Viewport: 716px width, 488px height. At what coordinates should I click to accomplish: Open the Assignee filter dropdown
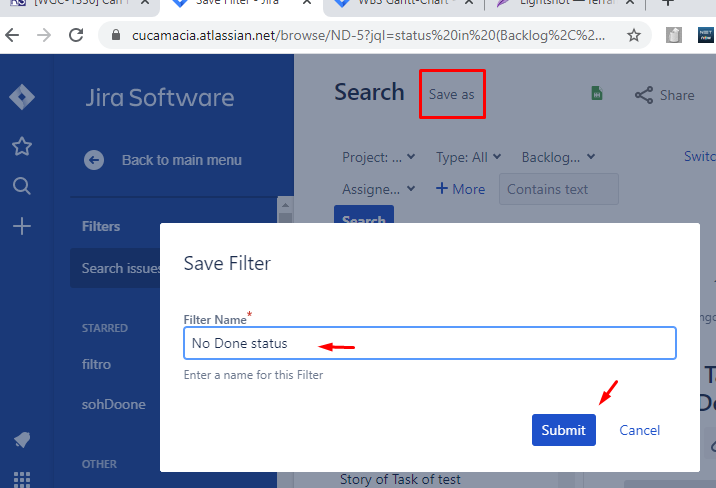(x=379, y=189)
